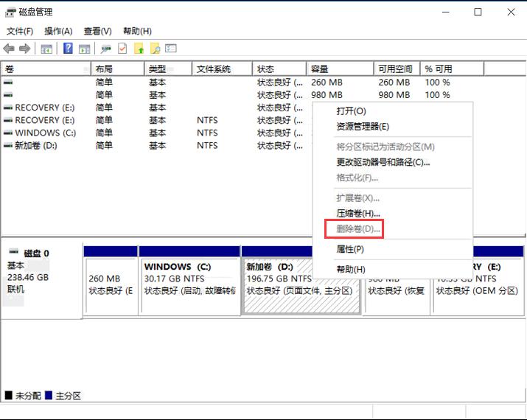Click the Disk Management title bar icon
This screenshot has height=420, width=527.
tap(10, 13)
